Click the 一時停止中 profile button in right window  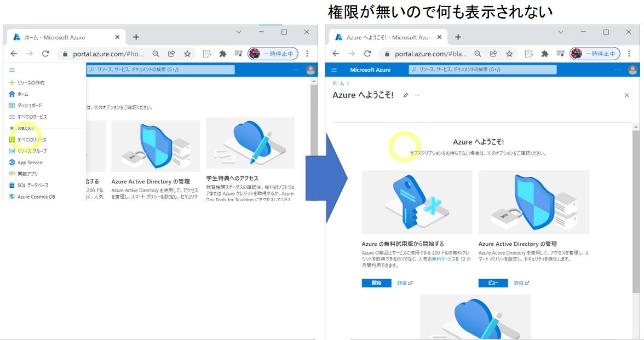(595, 54)
